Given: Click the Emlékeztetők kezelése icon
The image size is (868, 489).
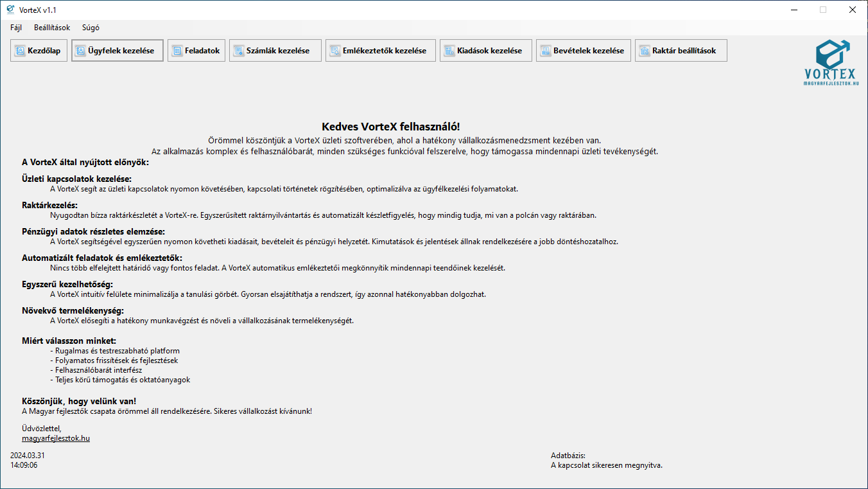Looking at the screenshot, I should click(x=335, y=51).
